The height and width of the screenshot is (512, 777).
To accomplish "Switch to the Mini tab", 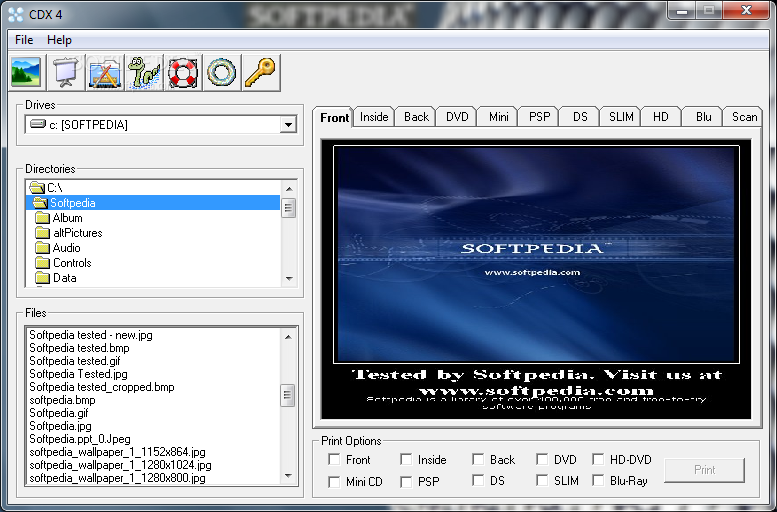I will click(x=498, y=117).
